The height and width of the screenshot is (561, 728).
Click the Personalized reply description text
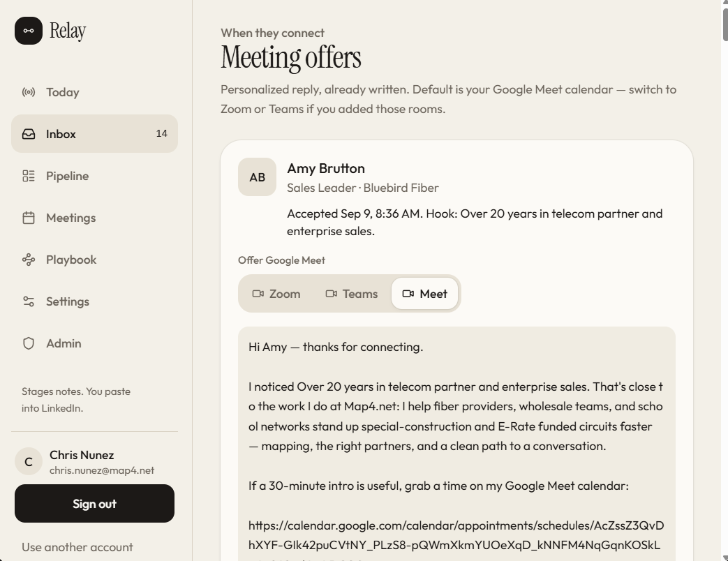(449, 99)
